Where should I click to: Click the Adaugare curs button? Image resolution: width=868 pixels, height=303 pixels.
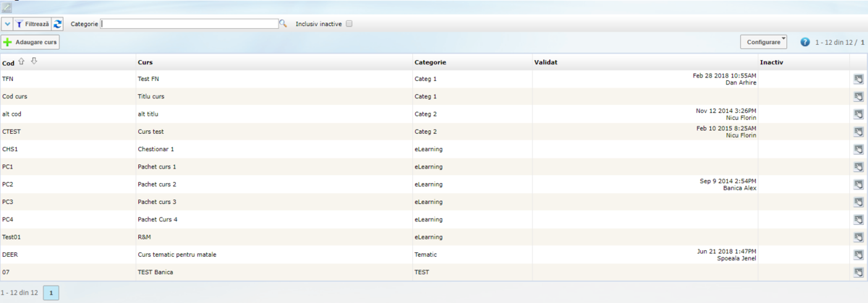[x=30, y=43]
